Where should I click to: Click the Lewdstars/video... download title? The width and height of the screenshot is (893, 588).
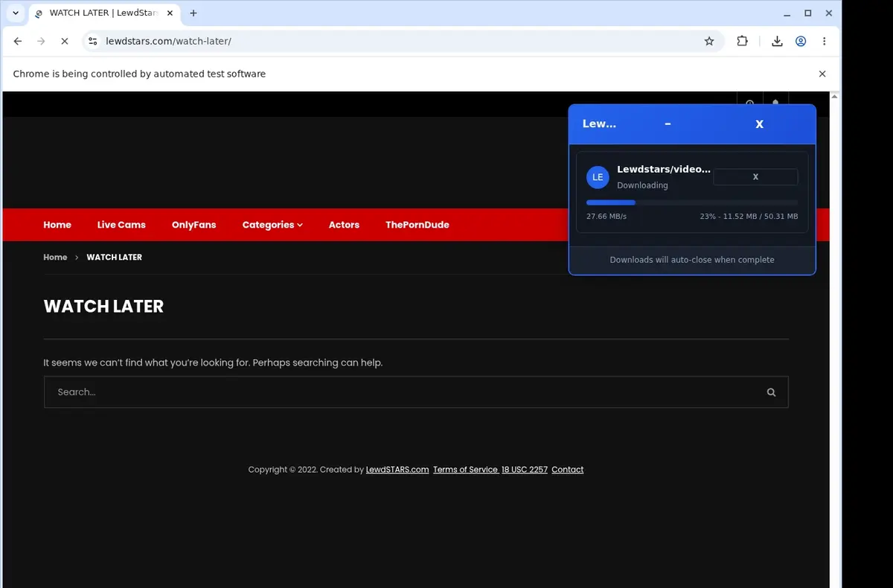tap(664, 170)
